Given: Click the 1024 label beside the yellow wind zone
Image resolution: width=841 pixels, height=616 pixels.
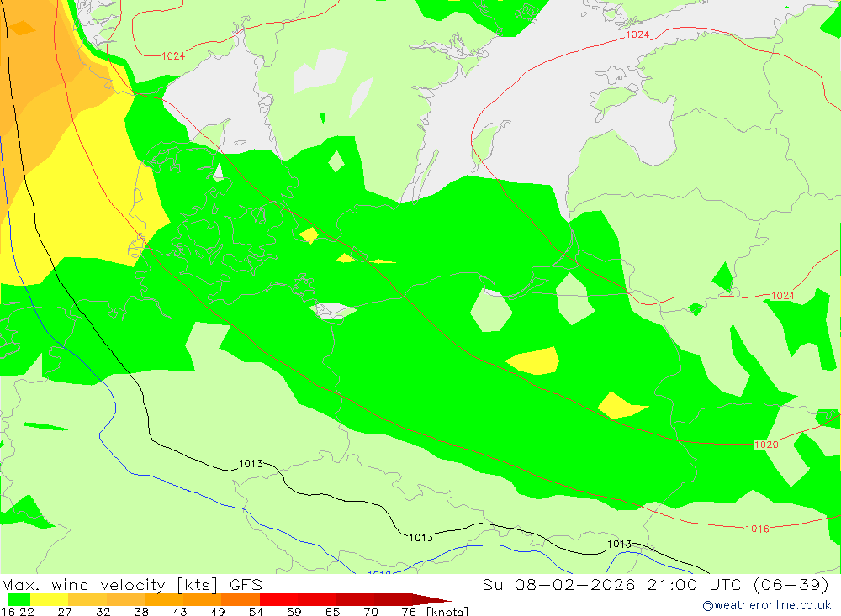Looking at the screenshot, I should (173, 56).
